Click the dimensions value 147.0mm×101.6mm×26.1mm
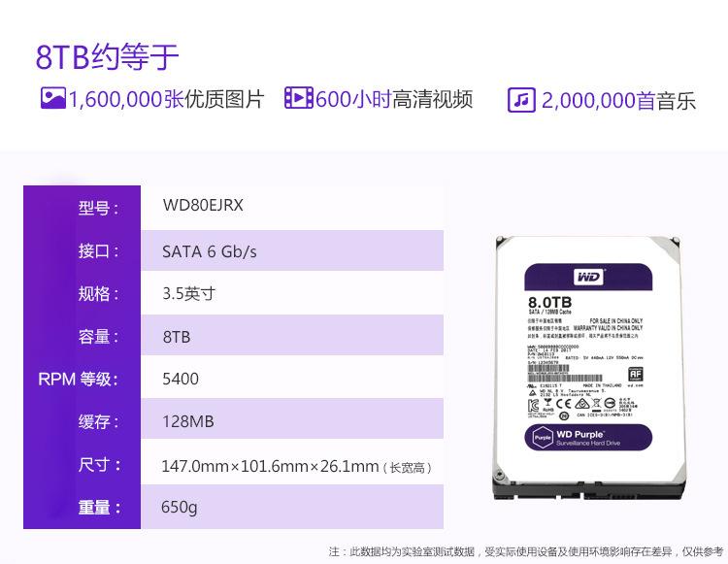The height and width of the screenshot is (564, 728). coord(270,467)
